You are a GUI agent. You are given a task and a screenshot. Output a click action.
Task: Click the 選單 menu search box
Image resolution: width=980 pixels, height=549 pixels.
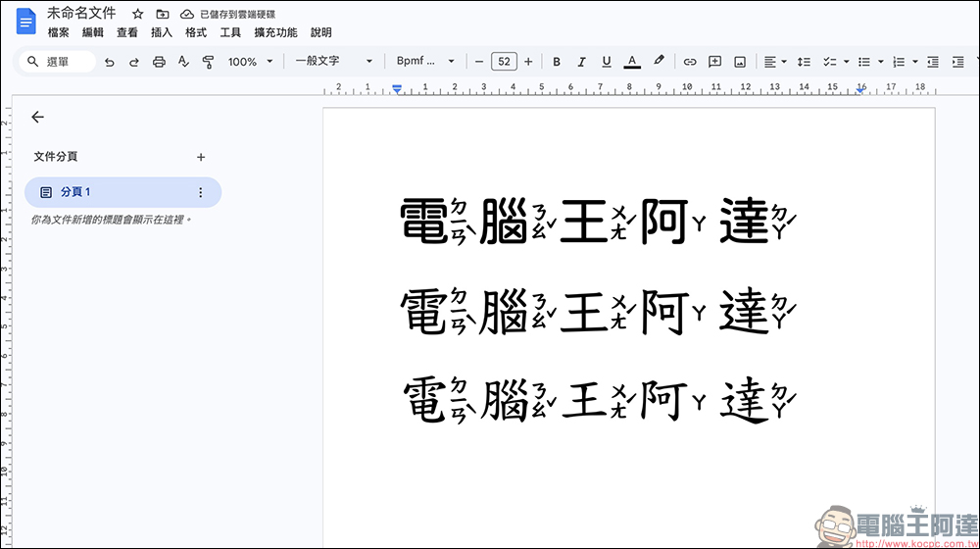(58, 62)
